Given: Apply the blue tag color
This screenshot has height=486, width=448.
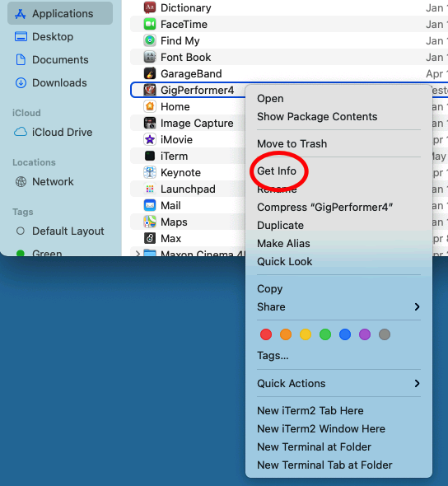Looking at the screenshot, I should [x=345, y=334].
